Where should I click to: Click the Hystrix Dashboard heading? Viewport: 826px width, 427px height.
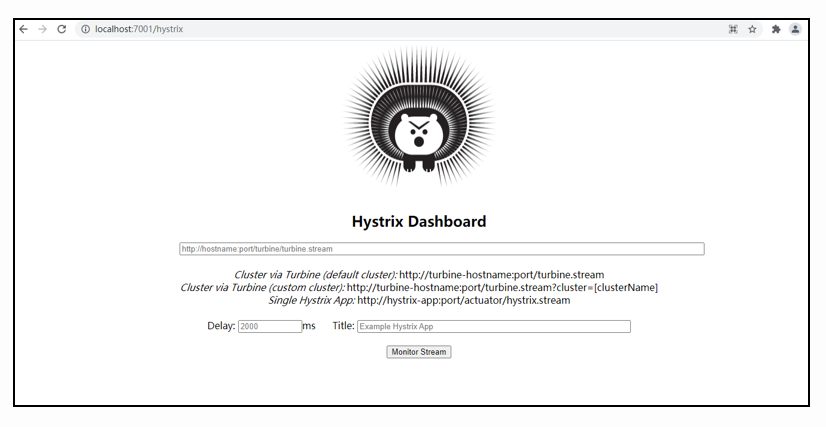coord(419,221)
